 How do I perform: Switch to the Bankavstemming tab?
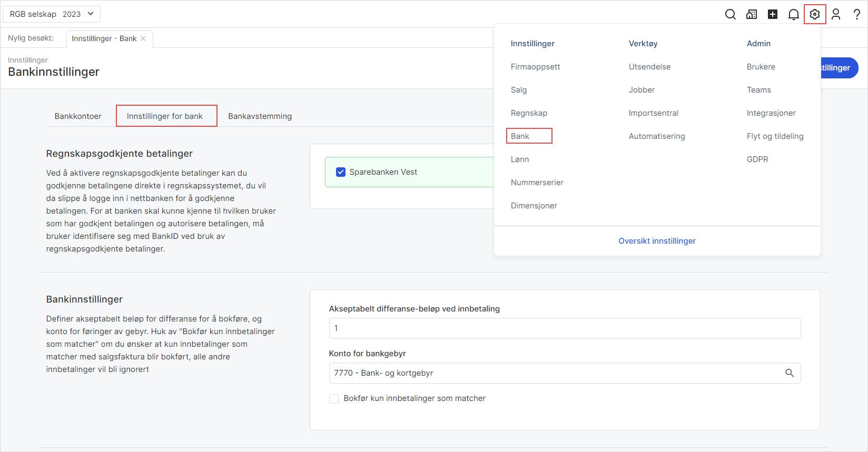pos(260,116)
